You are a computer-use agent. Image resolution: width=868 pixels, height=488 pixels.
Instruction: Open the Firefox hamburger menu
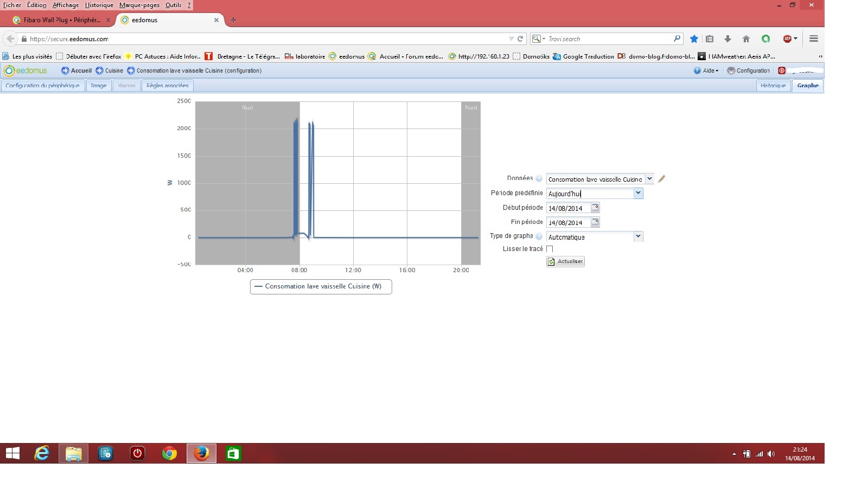(813, 39)
